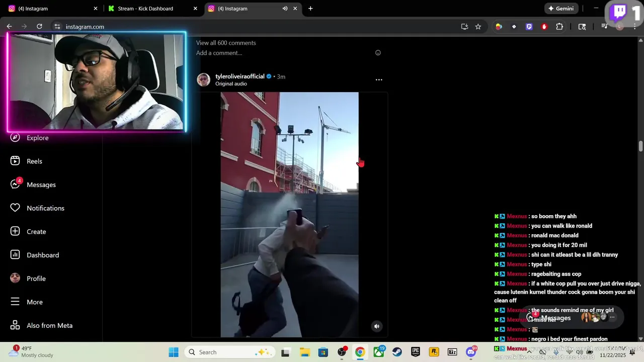Open the Original audio link
644x362 pixels.
(x=231, y=84)
